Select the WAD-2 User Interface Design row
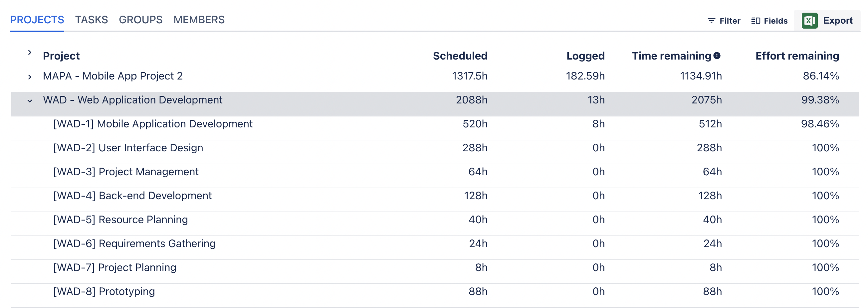868x308 pixels. point(435,148)
